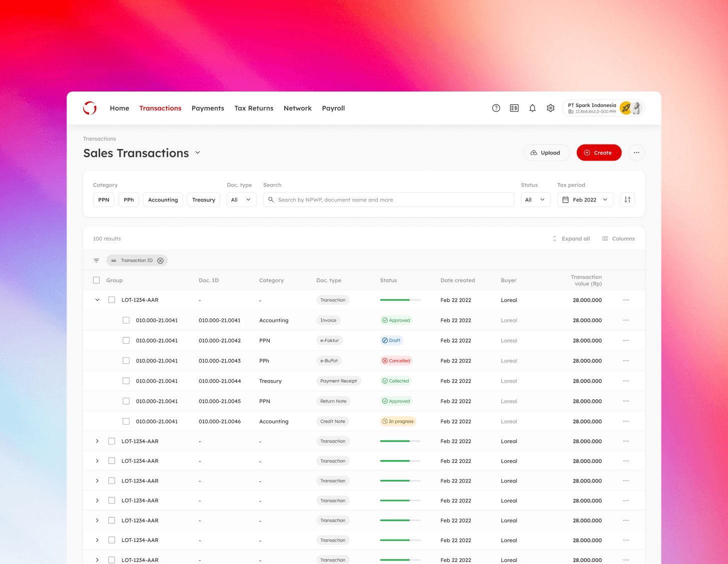Click the Status column header

[388, 280]
